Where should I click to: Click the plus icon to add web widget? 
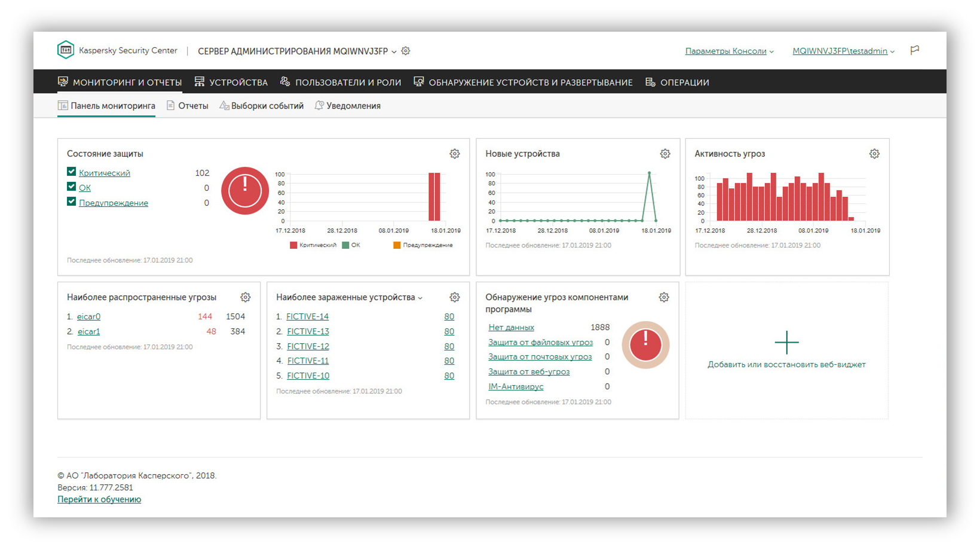tap(786, 343)
